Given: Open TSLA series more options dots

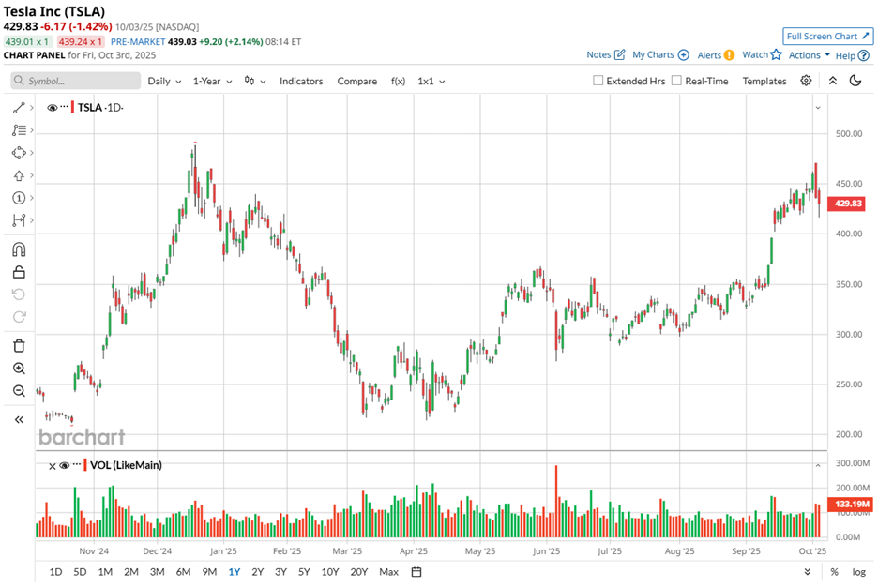Looking at the screenshot, I should click(65, 106).
